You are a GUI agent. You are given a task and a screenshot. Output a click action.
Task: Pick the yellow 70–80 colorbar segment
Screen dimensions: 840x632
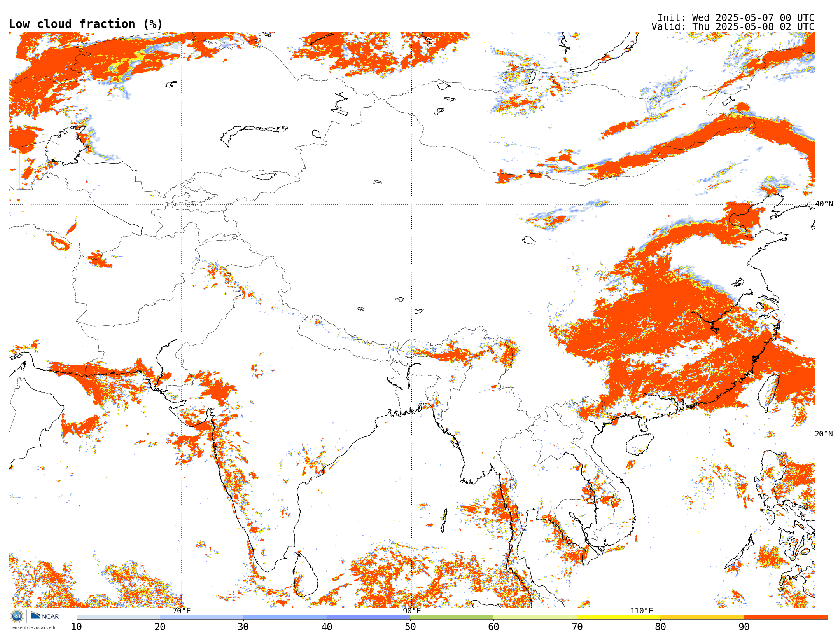pyautogui.click(x=619, y=617)
